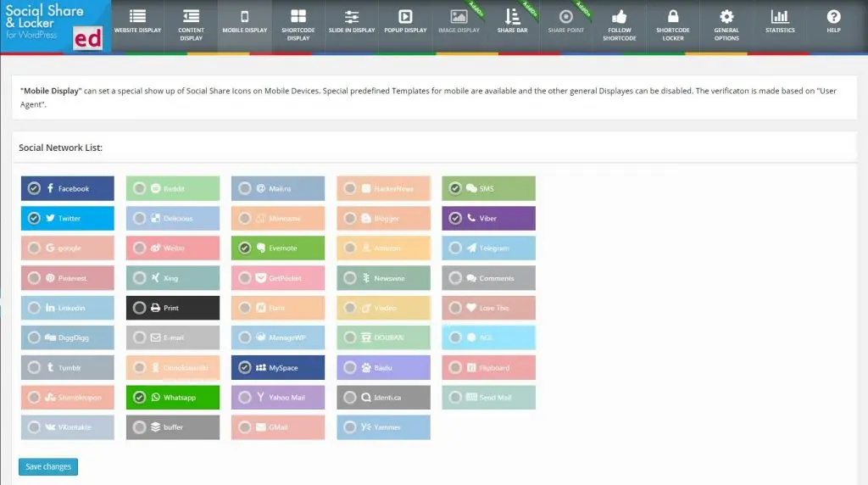Disable the Whatsapp network checkbox

point(140,398)
